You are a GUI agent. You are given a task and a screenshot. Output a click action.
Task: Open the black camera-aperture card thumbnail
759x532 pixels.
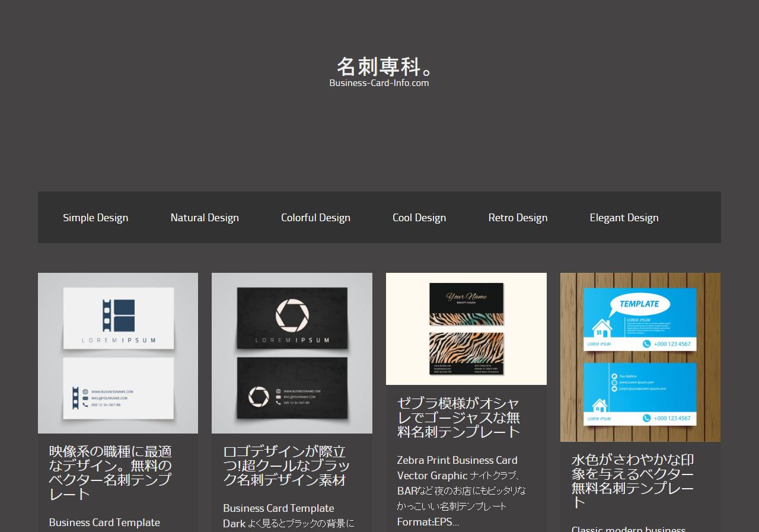[292, 353]
